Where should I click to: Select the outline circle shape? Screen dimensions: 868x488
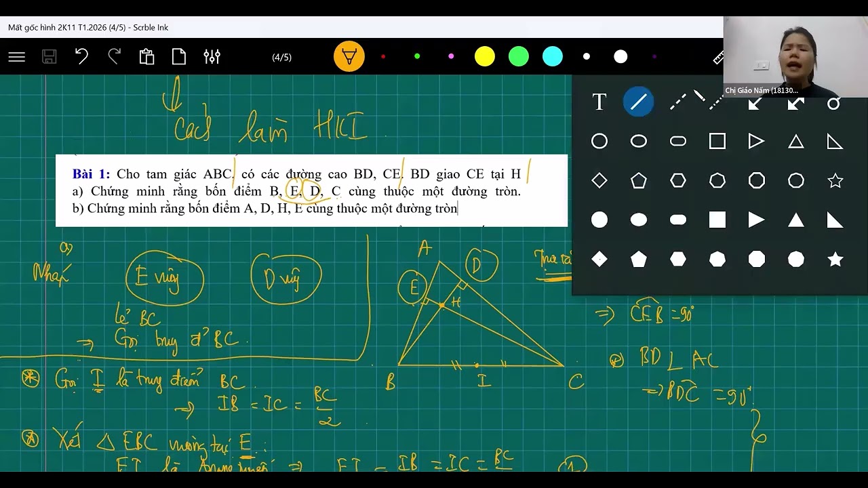tap(599, 141)
